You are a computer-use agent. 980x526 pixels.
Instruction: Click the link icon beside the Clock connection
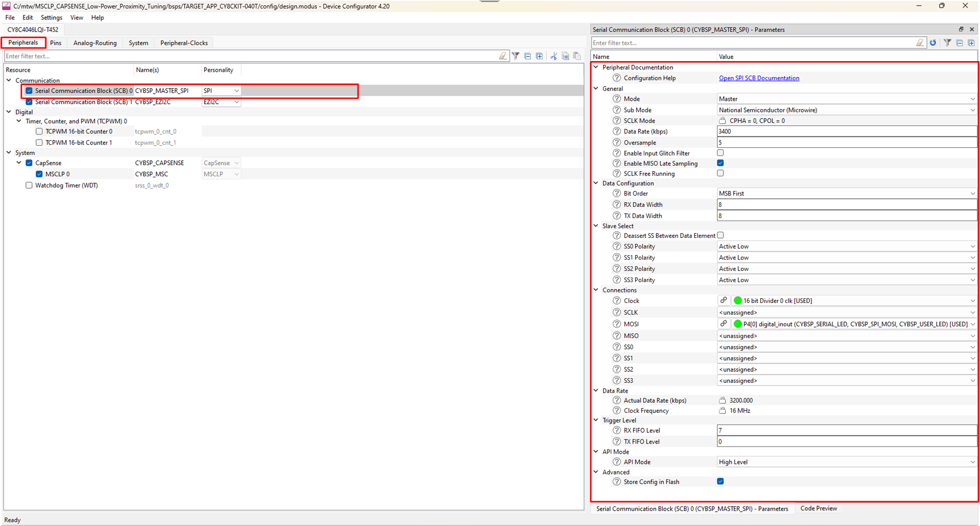(724, 300)
